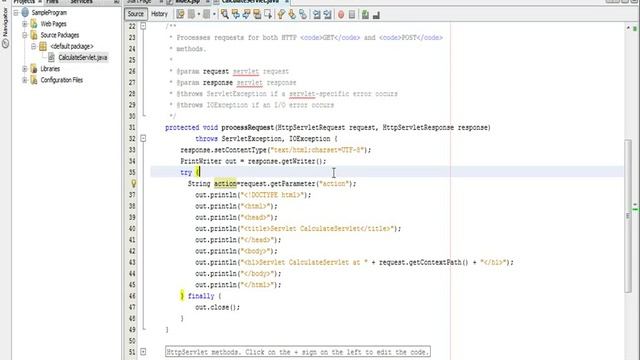Click the lightbulb hint icon at line 36
The height and width of the screenshot is (360, 640).
point(133,184)
